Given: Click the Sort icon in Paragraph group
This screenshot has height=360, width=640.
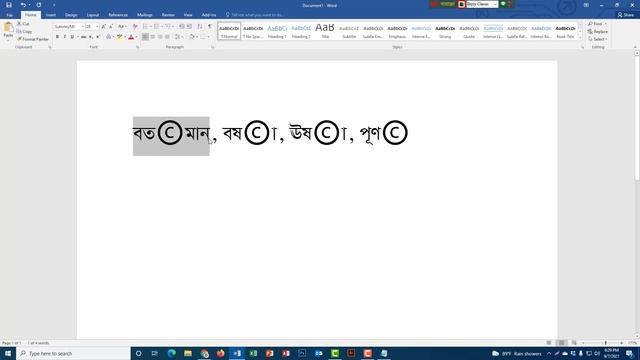Looking at the screenshot, I should [200, 27].
